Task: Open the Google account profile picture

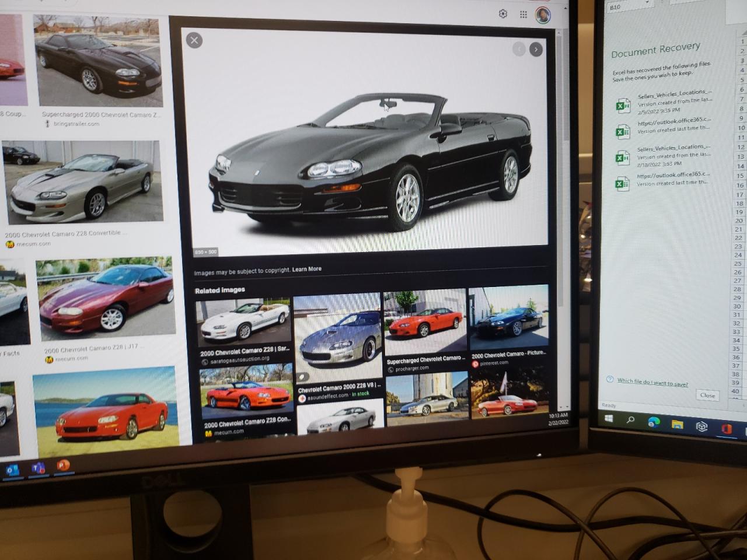Action: [x=543, y=15]
